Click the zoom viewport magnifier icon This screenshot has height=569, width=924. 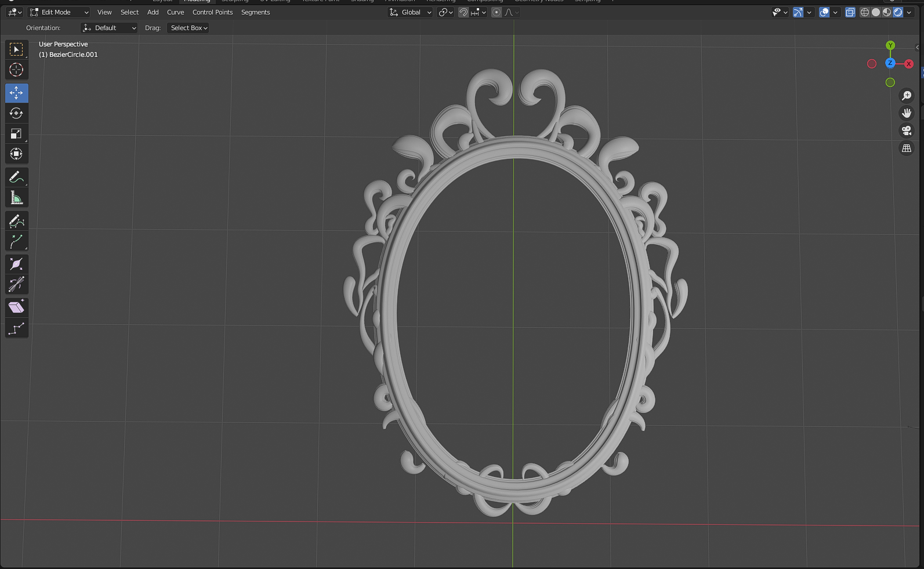[x=907, y=96]
